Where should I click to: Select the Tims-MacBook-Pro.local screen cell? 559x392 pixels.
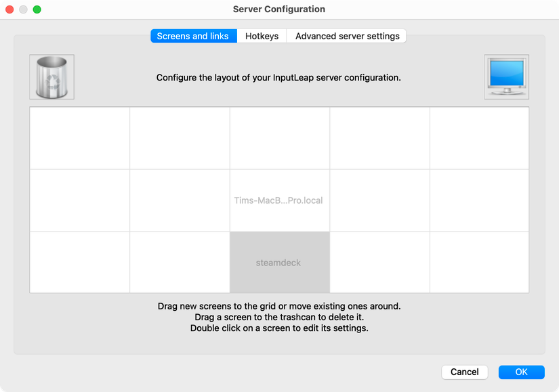tap(279, 200)
